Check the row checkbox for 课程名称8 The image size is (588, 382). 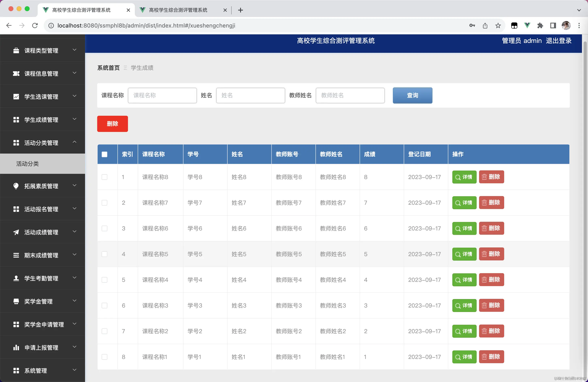104,177
